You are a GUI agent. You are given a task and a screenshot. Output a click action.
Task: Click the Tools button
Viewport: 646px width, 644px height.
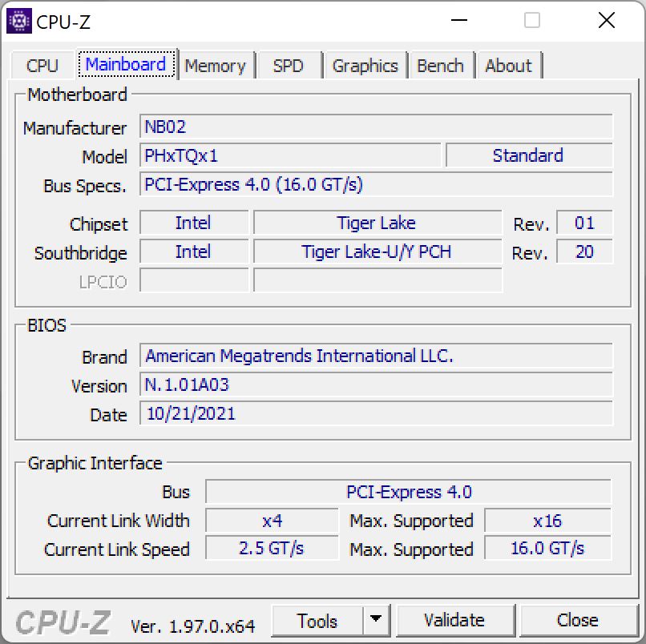click(317, 621)
